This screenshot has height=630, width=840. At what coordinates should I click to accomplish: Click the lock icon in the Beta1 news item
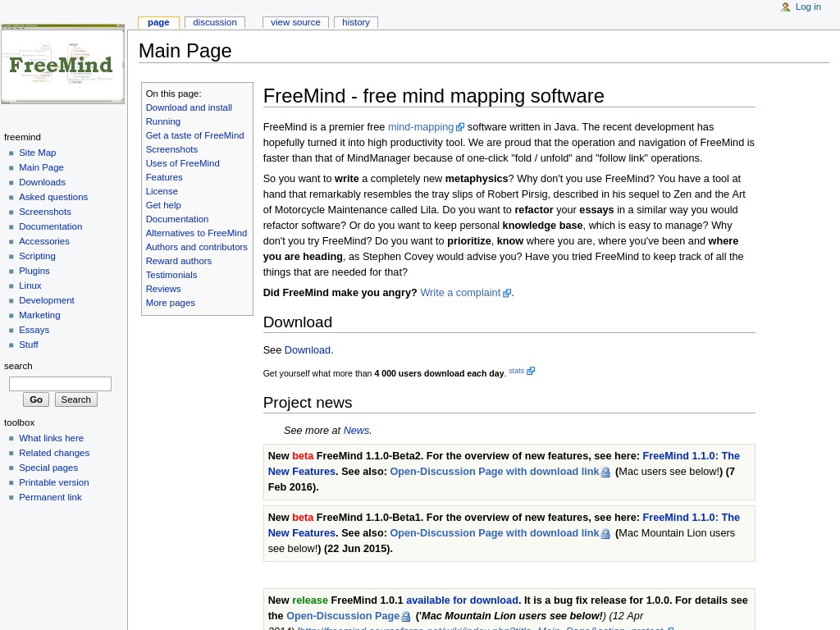[x=605, y=533]
